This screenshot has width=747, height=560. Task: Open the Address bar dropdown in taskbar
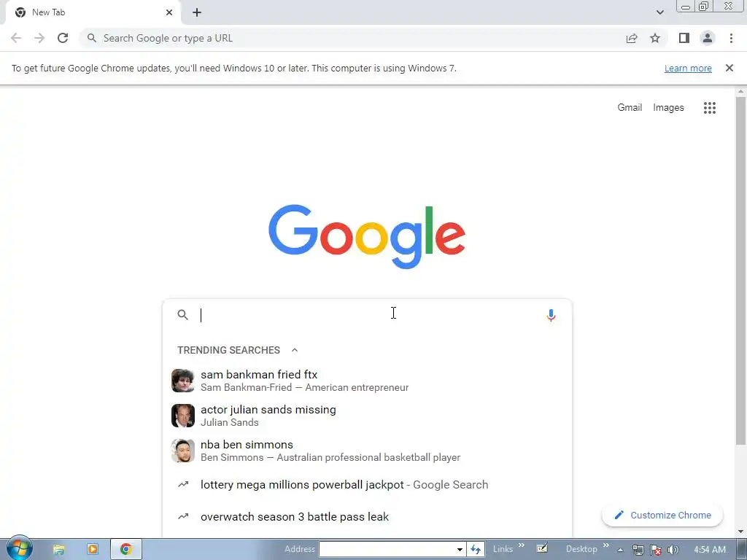point(460,549)
